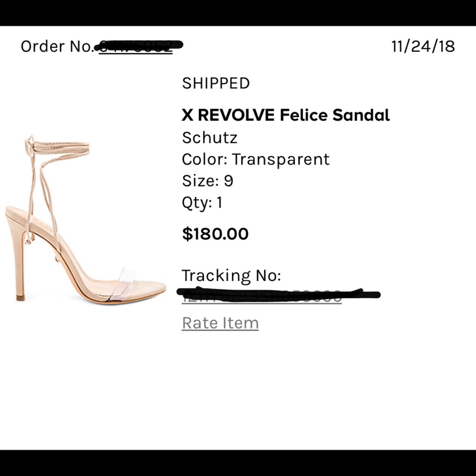Click the Qty: 1 field
This screenshot has height=476, width=476.
(202, 202)
